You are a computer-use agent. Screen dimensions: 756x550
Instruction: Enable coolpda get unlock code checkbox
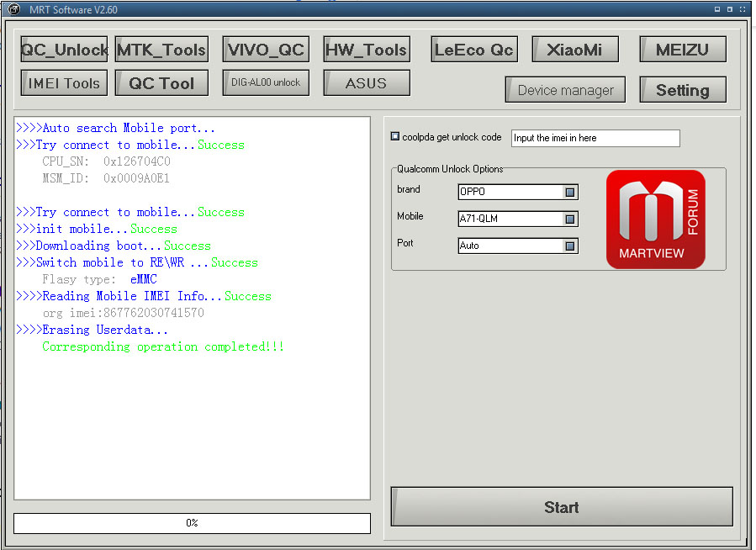395,136
